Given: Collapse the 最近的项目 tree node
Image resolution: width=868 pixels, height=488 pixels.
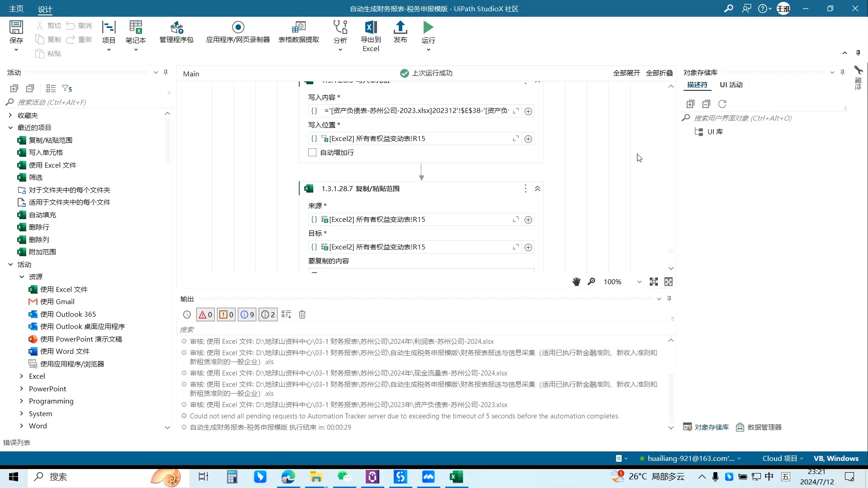Looking at the screenshot, I should (10, 128).
